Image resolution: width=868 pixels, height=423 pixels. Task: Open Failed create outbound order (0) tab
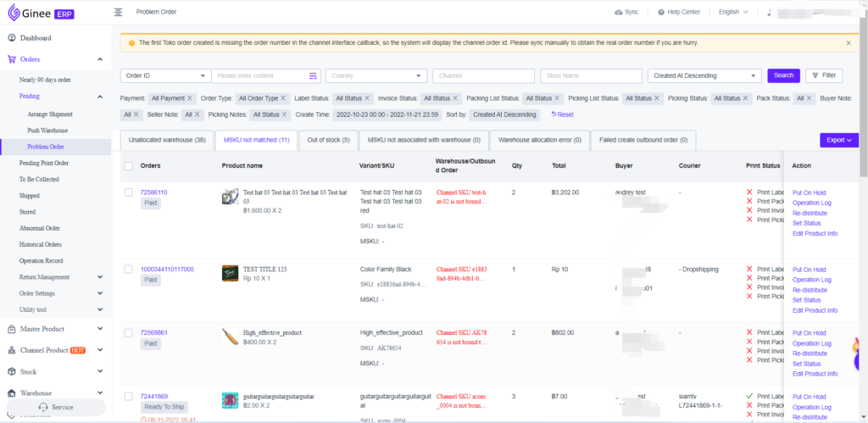[643, 140]
